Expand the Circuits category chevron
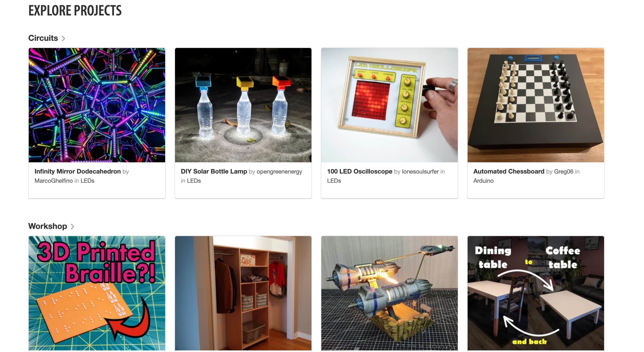Image resolution: width=644 pixels, height=352 pixels. tap(63, 39)
